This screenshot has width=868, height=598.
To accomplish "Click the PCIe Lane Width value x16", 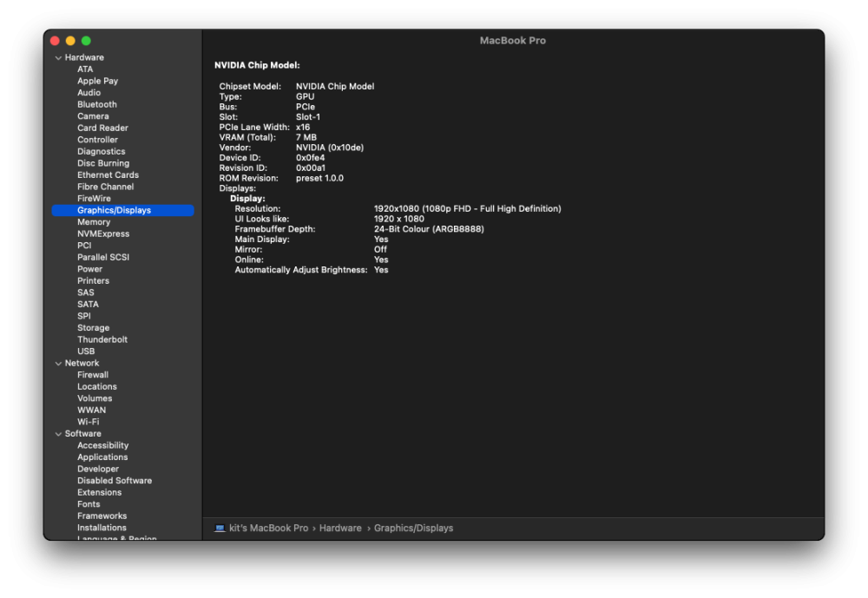I will (x=303, y=128).
